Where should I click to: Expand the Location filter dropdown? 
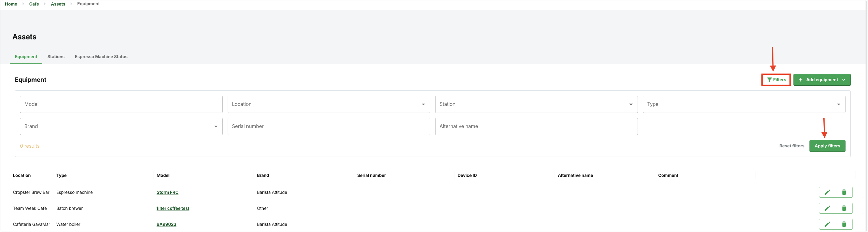point(329,104)
